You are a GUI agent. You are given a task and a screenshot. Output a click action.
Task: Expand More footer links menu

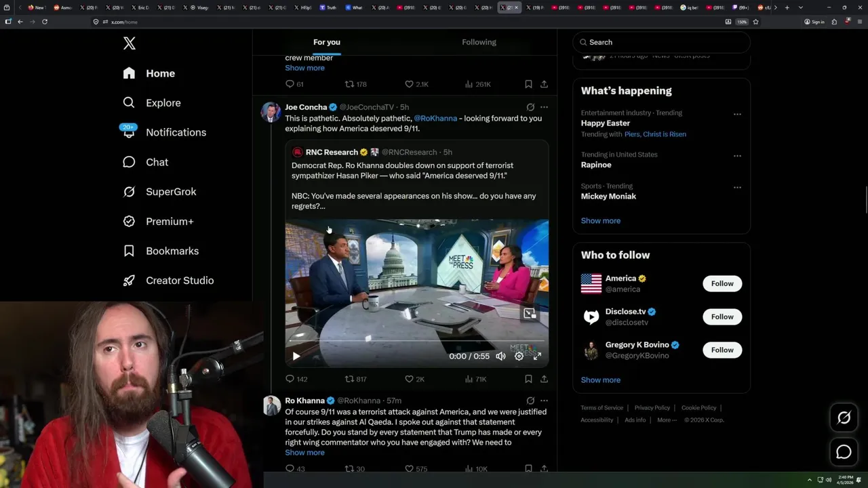[x=667, y=420]
